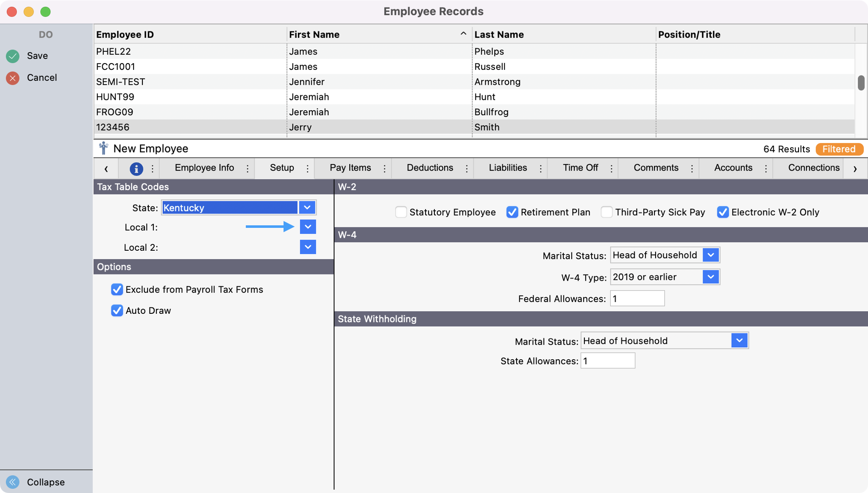The image size is (868, 493).
Task: Uncheck Exclude from Payroll Tax Forms
Action: pos(117,290)
